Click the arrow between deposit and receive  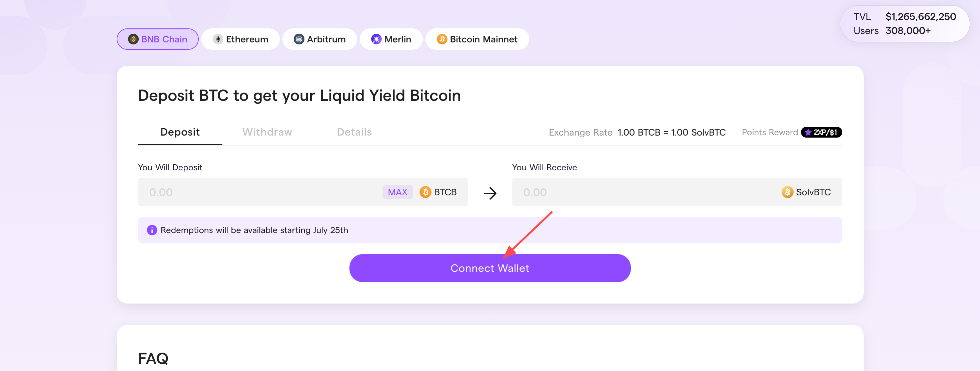click(490, 193)
